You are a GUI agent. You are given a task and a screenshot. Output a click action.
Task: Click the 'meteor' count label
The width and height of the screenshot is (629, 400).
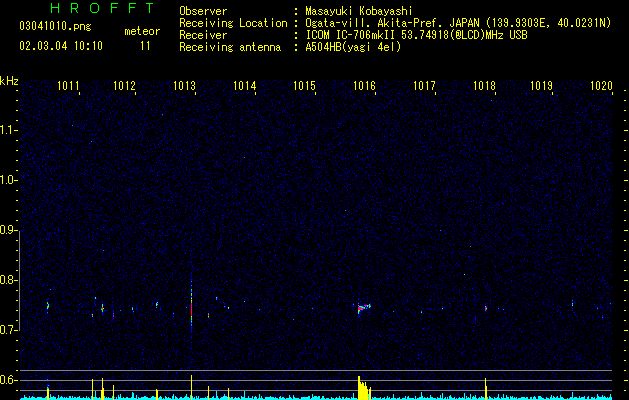click(x=142, y=31)
